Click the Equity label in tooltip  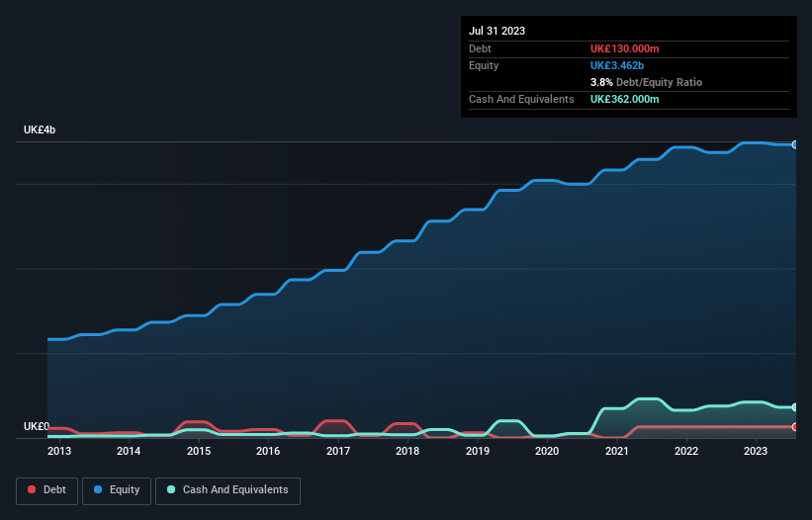click(x=484, y=65)
